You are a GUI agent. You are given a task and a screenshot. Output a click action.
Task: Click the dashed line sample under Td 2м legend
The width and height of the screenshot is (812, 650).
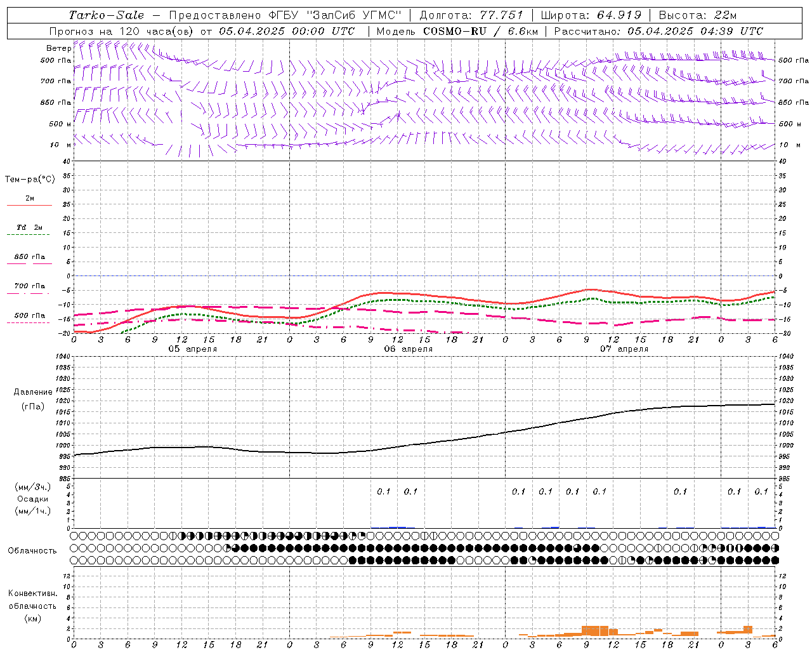[28, 234]
